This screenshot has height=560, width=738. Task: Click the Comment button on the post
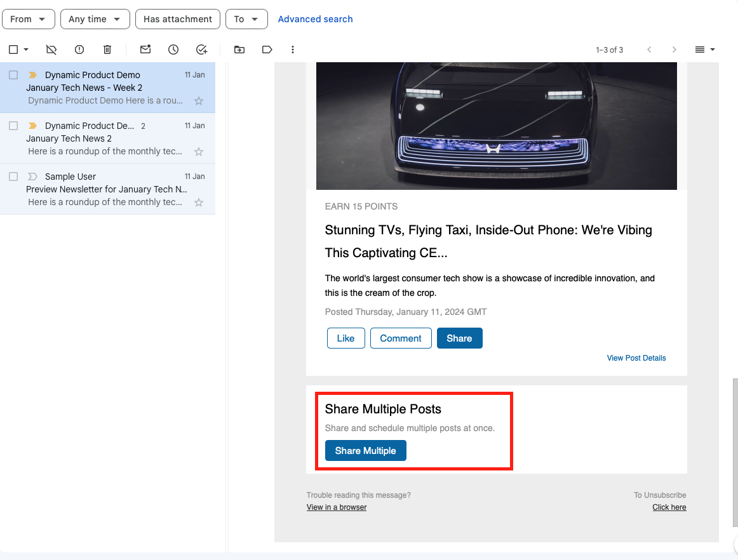coord(401,338)
